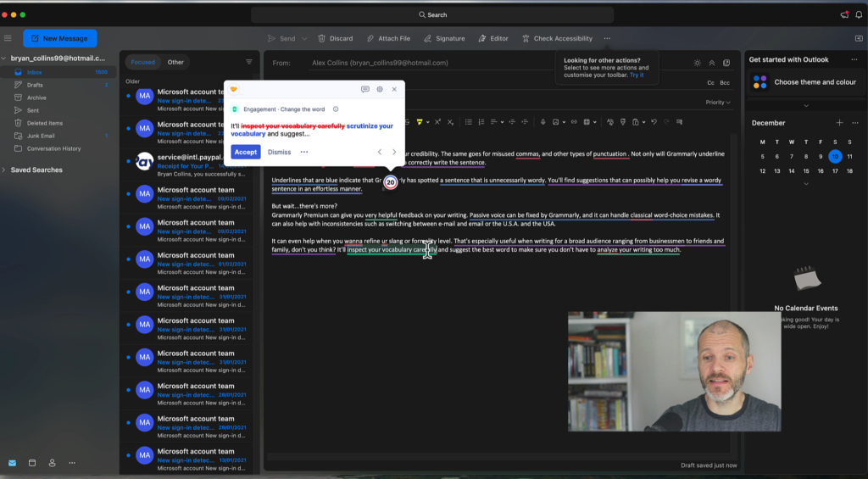Show the Bcc field

pos(725,82)
